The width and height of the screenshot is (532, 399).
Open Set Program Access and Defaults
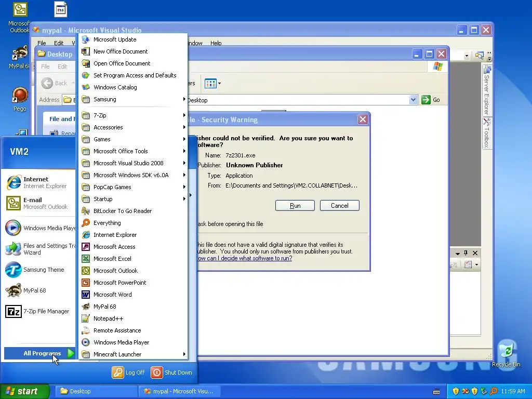(133, 75)
